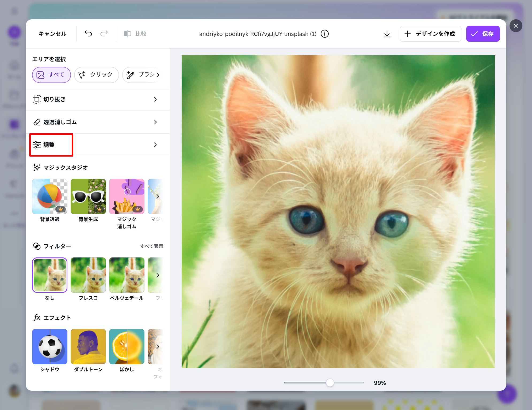Select the 背景透過 background remover tool
Screen dimensions: 532x410
[50, 196]
